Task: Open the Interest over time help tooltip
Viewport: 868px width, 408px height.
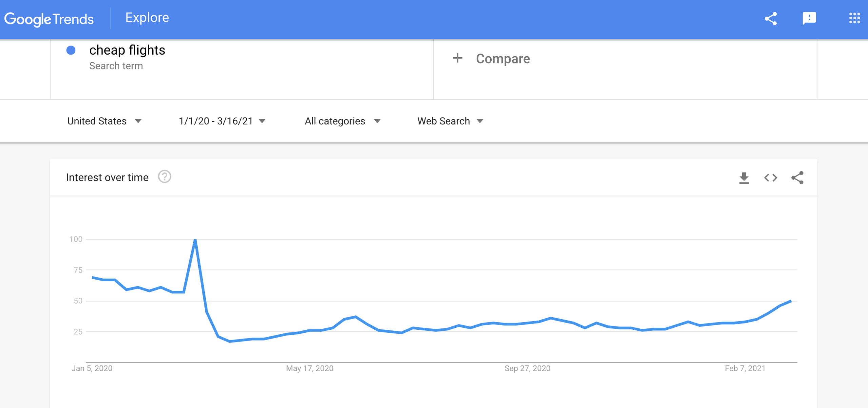Action: [164, 177]
